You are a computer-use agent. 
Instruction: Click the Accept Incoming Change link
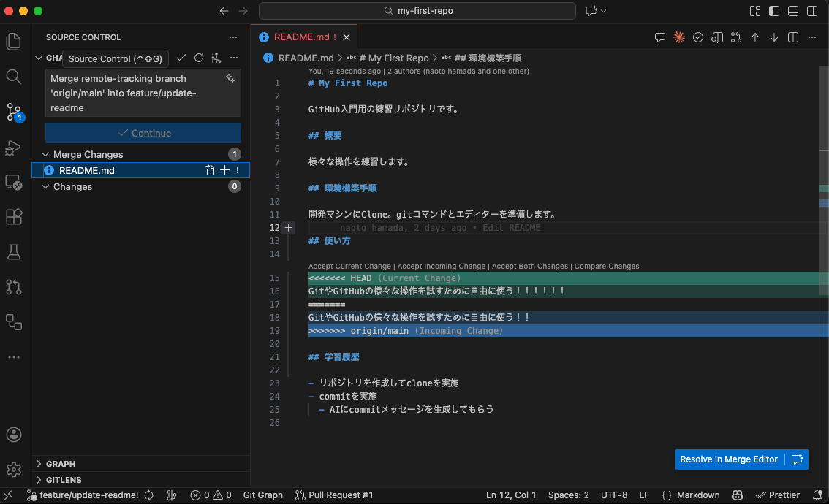click(x=440, y=266)
